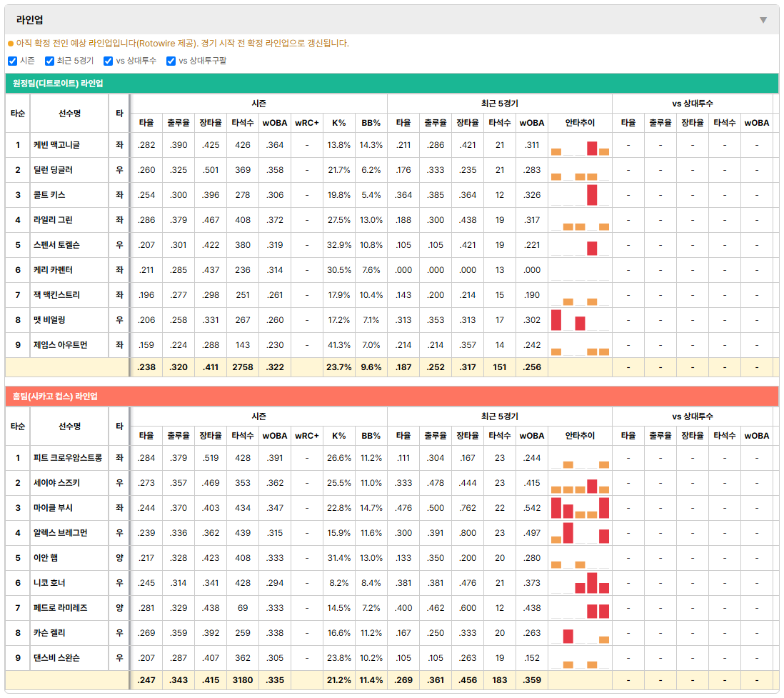Select player name 딜런 딩글러
Image resolution: width=784 pixels, height=698 pixels.
[53, 170]
